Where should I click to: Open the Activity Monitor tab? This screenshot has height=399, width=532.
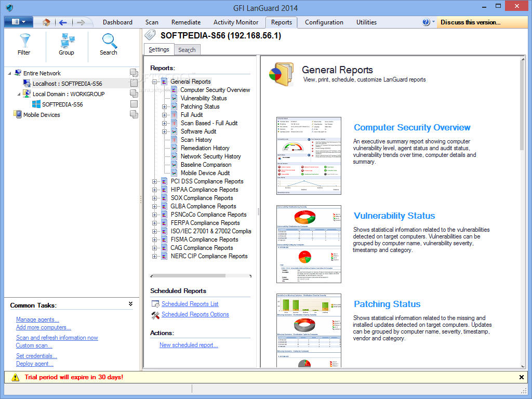point(236,22)
